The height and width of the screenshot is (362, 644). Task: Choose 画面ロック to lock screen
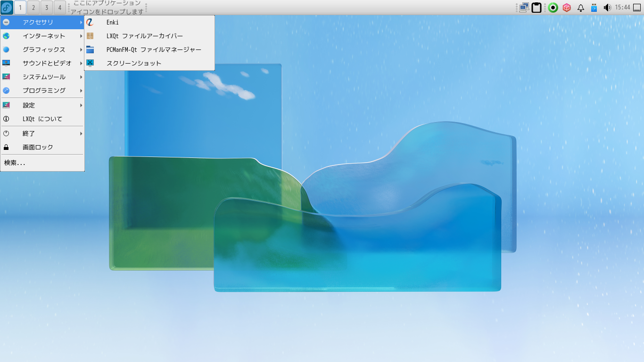[42, 147]
